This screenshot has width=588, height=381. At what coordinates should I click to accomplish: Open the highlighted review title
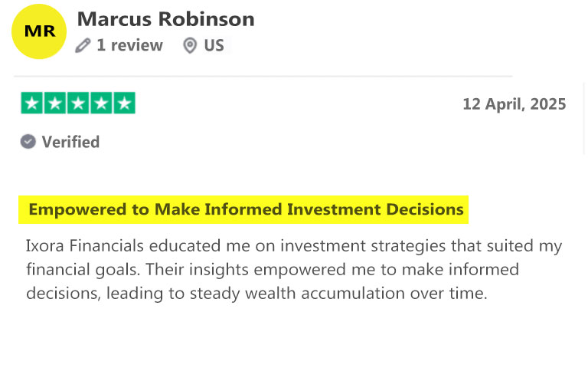(246, 209)
